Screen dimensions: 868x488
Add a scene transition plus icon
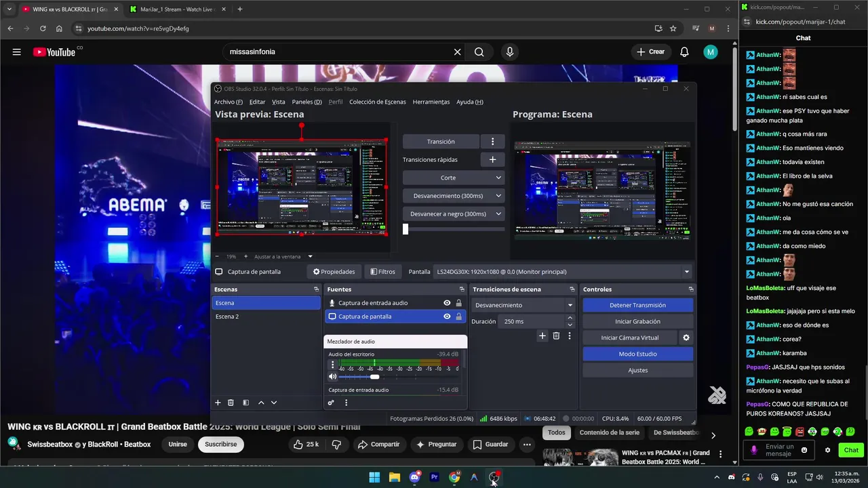(542, 335)
